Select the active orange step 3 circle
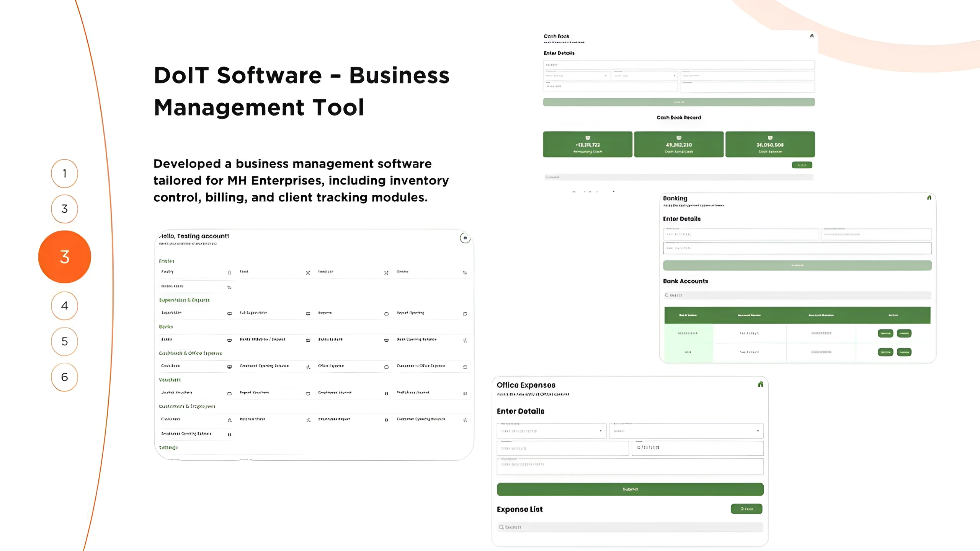The height and width of the screenshot is (551, 980). [x=64, y=257]
